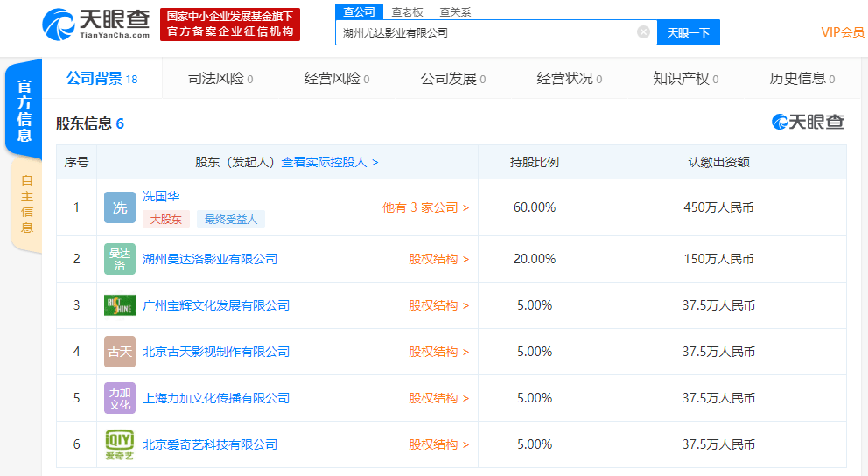Switch to the 查老板 search tab
Image resolution: width=868 pixels, height=476 pixels.
(x=407, y=11)
